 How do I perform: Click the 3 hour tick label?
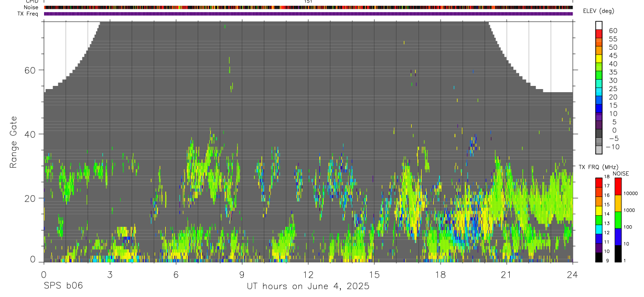click(x=110, y=274)
